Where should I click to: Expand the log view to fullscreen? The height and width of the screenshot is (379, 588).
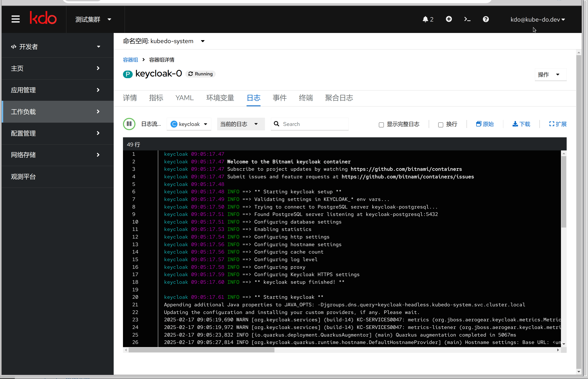(558, 124)
